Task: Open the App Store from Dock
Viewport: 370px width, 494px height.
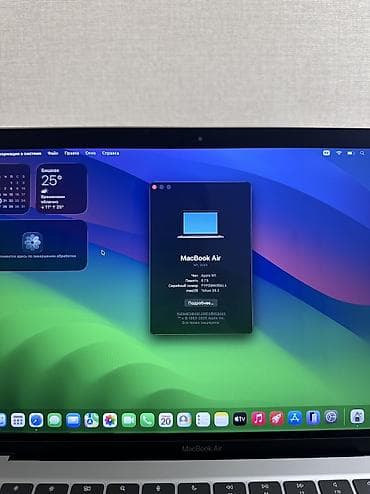Action: pyautogui.click(x=295, y=418)
